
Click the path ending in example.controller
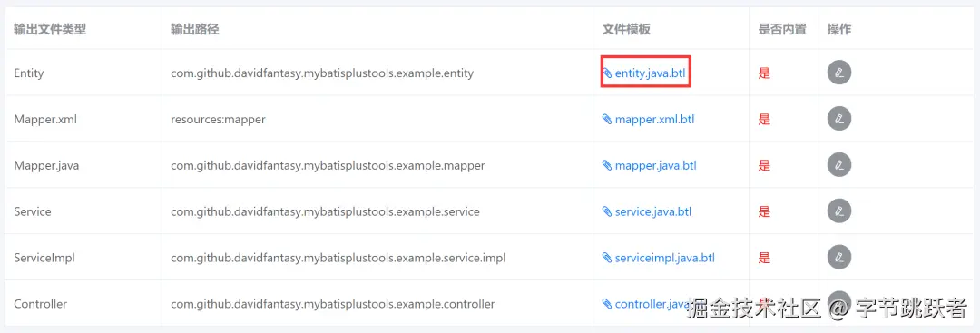pos(332,304)
